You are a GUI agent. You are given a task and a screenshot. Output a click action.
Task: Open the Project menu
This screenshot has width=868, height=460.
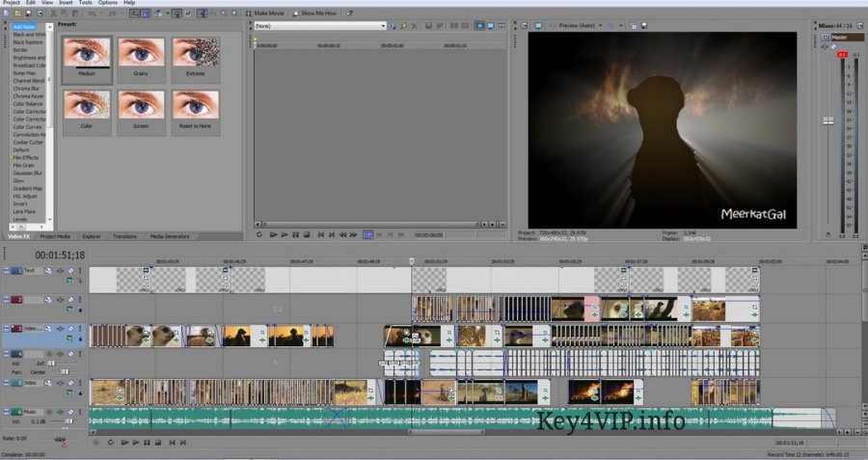11,3
